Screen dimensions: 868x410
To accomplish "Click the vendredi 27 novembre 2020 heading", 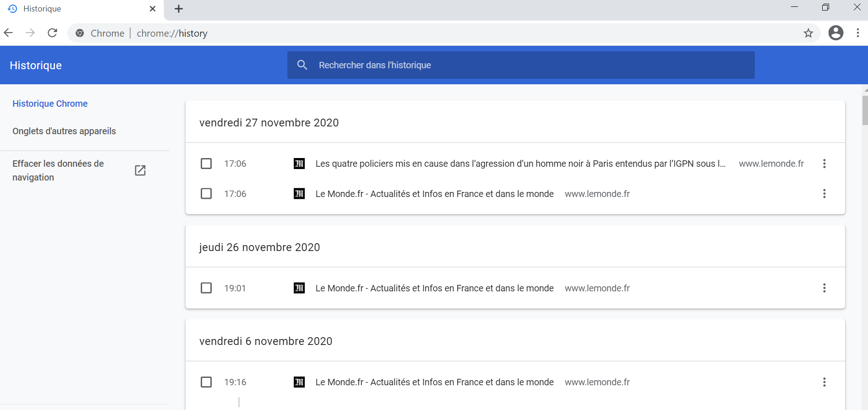I will point(269,123).
